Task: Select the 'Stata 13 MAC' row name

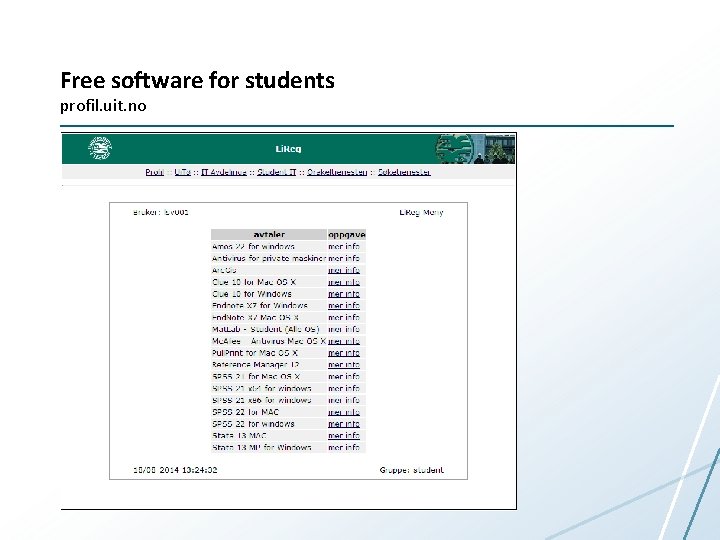Action: [x=239, y=436]
